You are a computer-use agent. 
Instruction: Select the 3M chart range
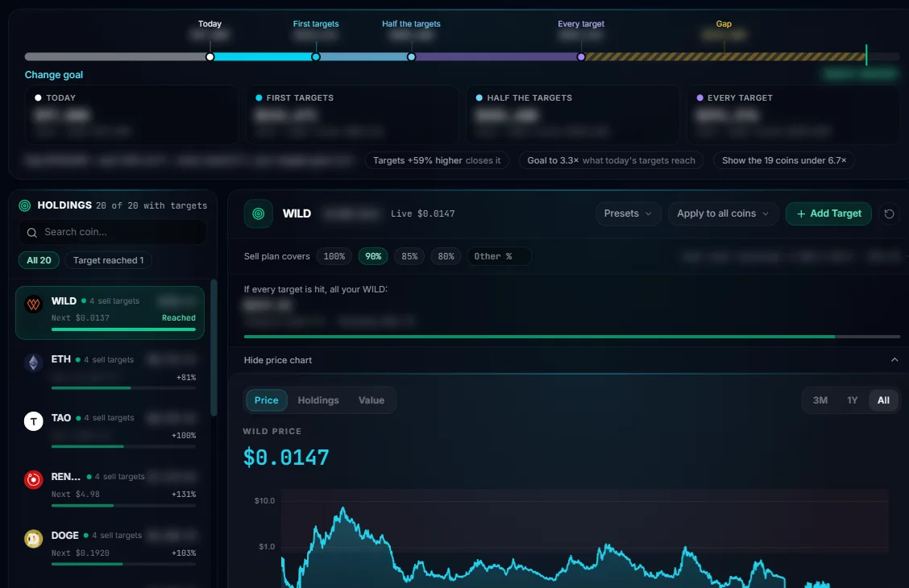[820, 400]
